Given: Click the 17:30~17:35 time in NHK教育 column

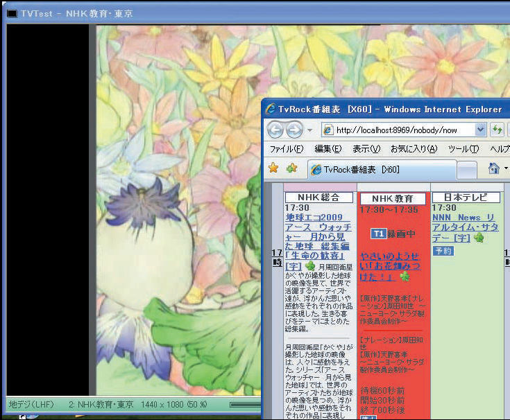Looking at the screenshot, I should tap(389, 209).
